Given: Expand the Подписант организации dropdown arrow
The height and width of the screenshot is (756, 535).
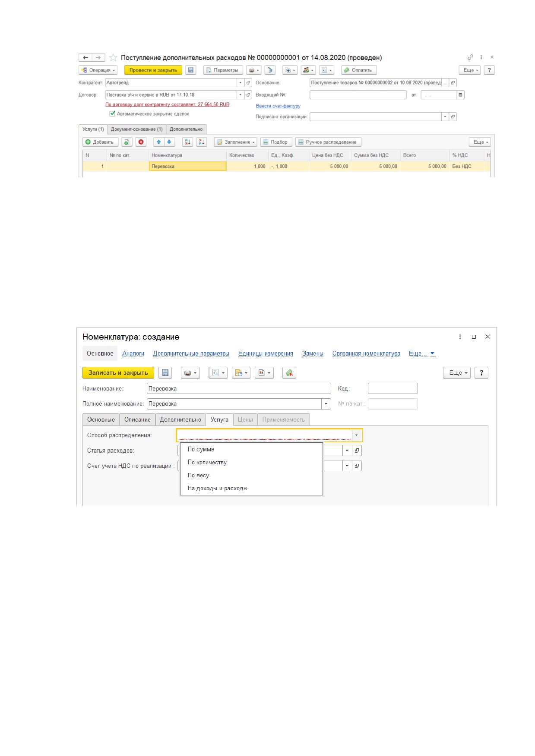Looking at the screenshot, I should 445,117.
